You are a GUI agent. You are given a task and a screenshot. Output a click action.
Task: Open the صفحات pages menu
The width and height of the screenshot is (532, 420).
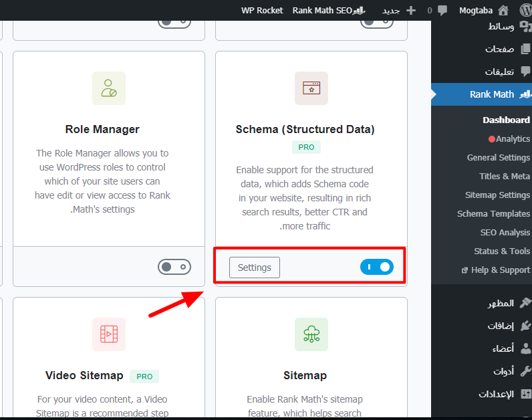pos(499,49)
